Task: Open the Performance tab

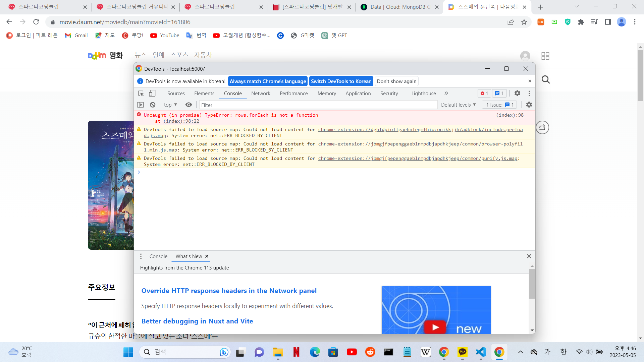Action: 294,94
